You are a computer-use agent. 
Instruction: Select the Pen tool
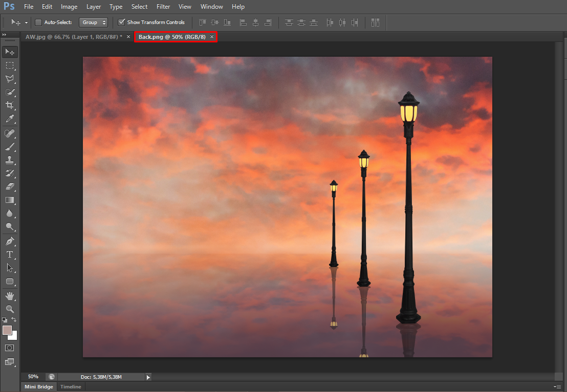[10, 241]
